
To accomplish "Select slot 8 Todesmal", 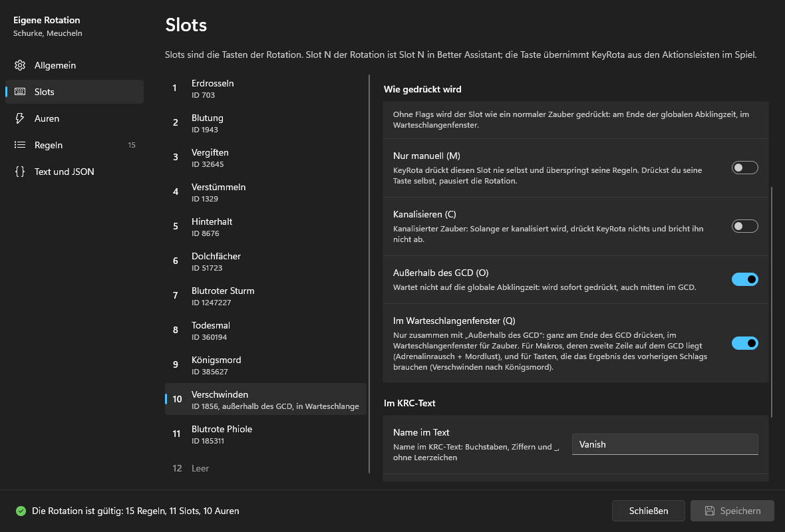I will click(265, 331).
